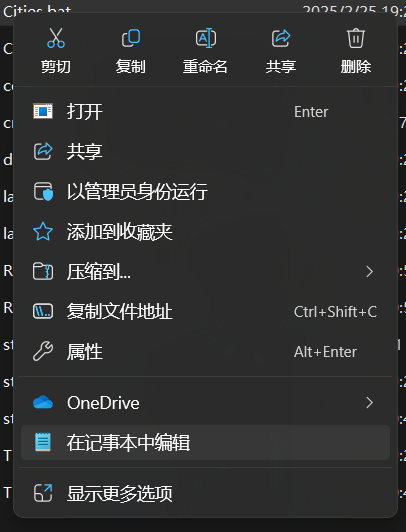The image size is (406, 532).
Task: Expand the 压缩到... submenu arrow
Action: pyautogui.click(x=370, y=271)
